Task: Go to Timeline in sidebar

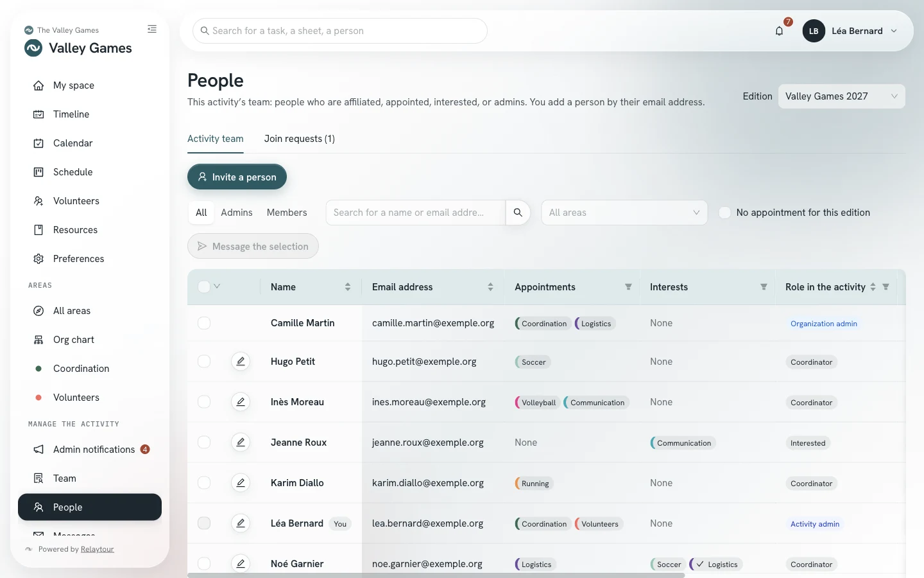Action: pos(90,114)
